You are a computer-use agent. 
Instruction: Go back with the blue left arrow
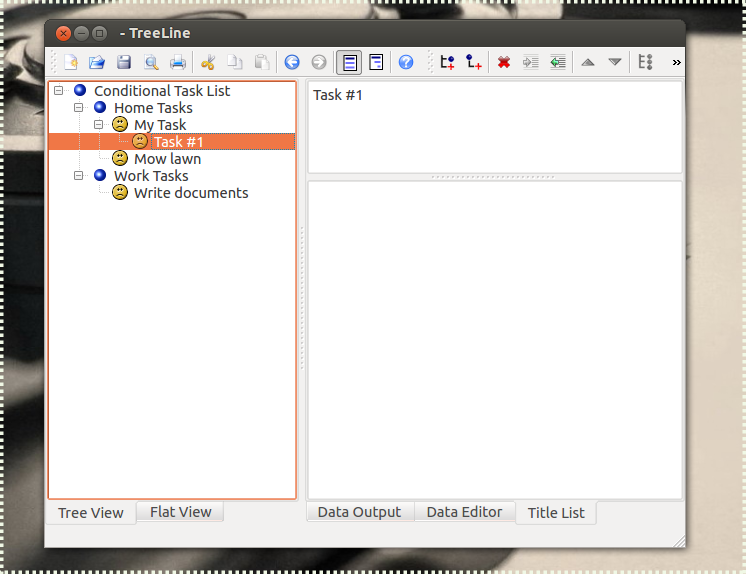(x=292, y=62)
